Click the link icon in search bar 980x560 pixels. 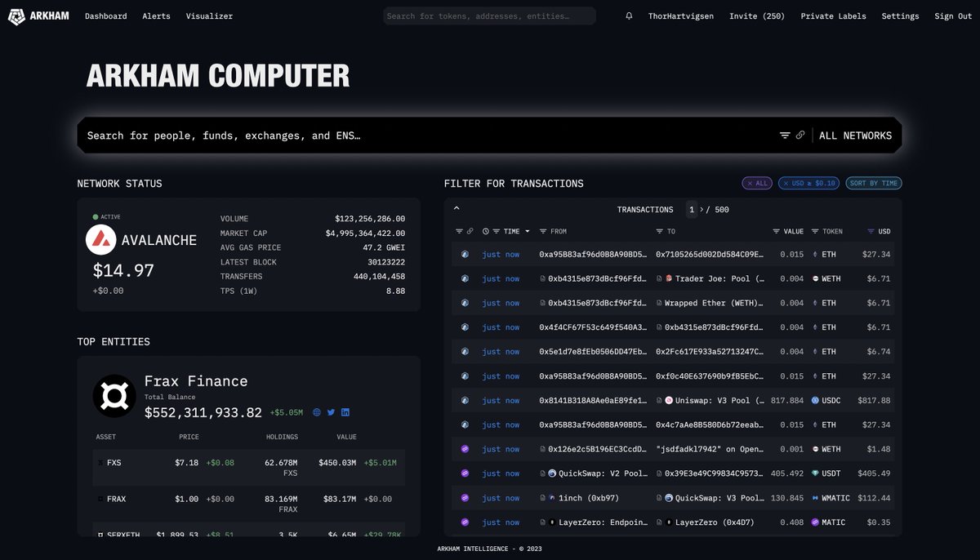(800, 136)
